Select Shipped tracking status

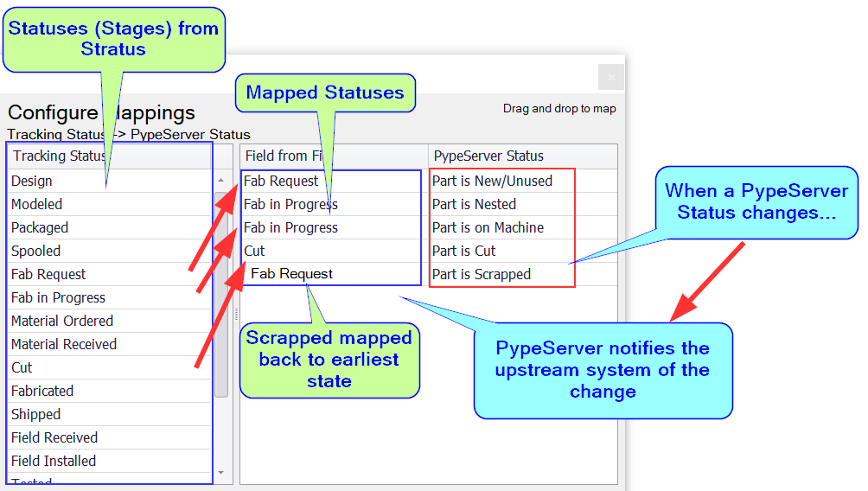[110, 413]
